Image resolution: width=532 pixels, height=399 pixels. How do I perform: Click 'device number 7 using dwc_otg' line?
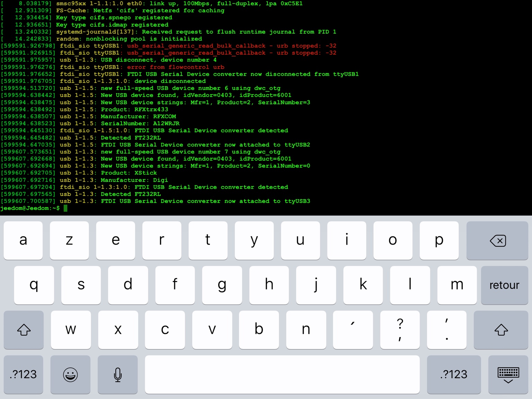tap(141, 152)
